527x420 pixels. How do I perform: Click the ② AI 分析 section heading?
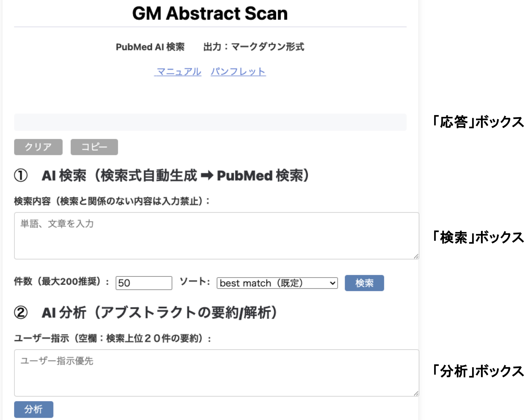click(145, 313)
